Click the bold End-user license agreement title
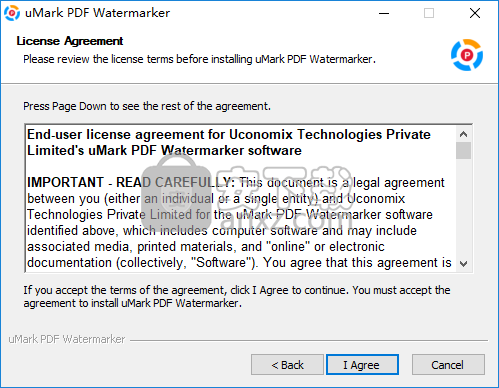Viewport: 499px width, 388px height. (229, 142)
